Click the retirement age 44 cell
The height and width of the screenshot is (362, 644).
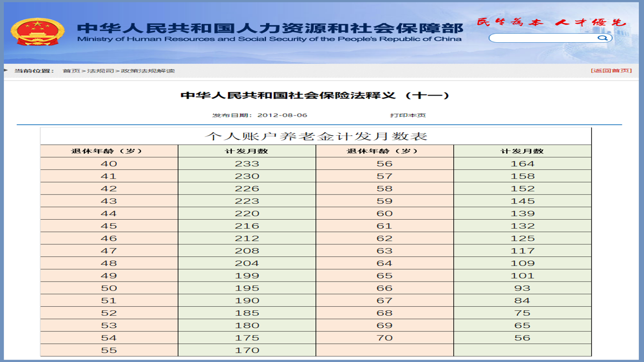[x=109, y=213]
